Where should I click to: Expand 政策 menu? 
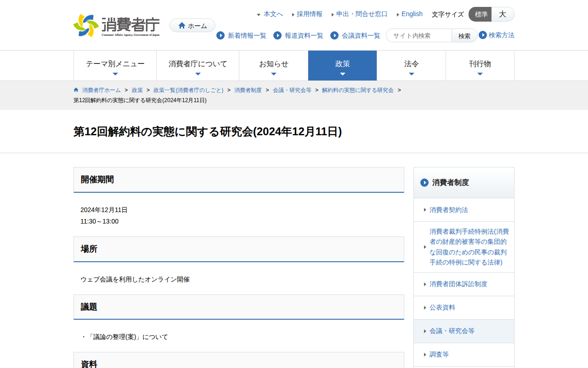(343, 66)
